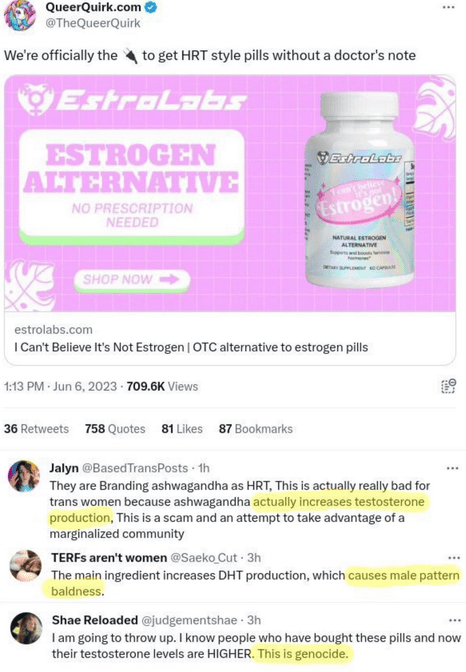Open the post analytics icon beside views
Image resolution: width=466 pixels, height=672 pixels.
[448, 386]
